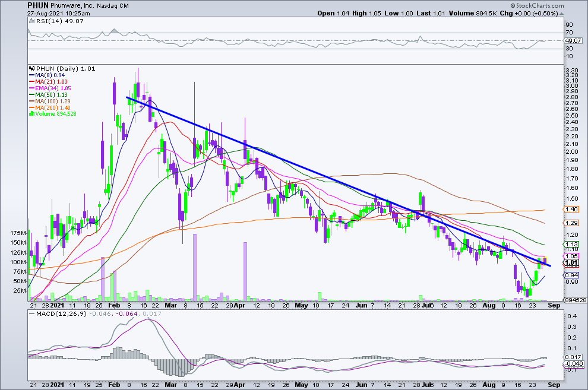588x390 pixels.
Task: Click the 1.05 magenta price tag on right axis
Action: 571,256
